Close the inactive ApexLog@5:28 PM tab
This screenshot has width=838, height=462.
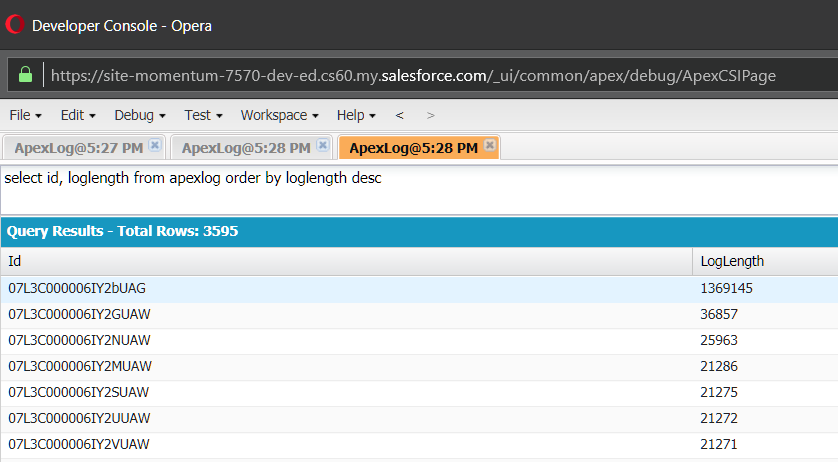click(322, 145)
